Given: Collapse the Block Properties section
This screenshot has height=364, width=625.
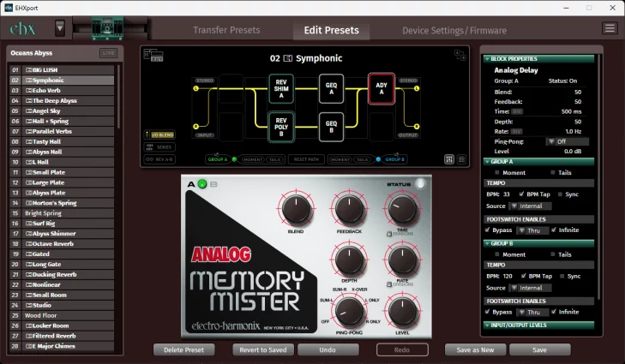Looking at the screenshot, I should coord(489,59).
